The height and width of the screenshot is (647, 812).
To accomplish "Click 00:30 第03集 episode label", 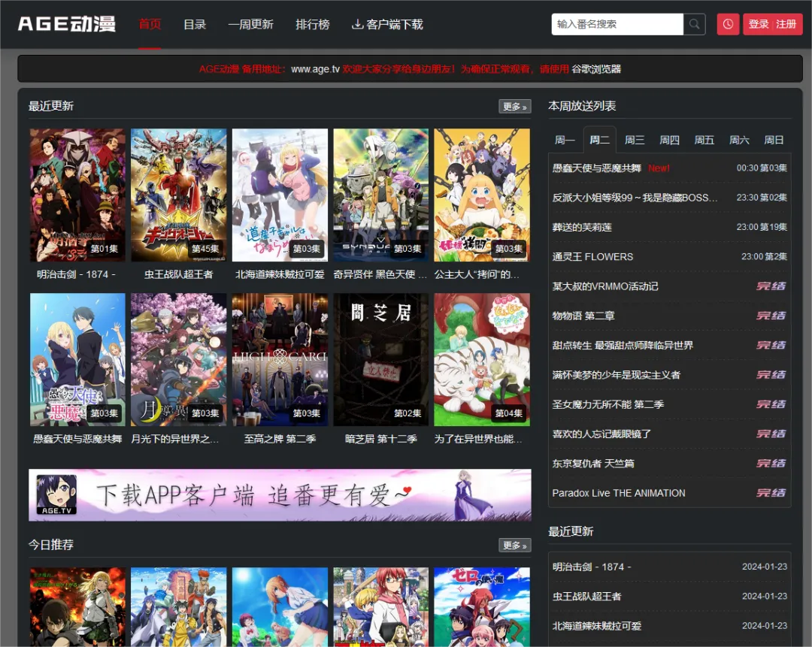I will coord(762,168).
